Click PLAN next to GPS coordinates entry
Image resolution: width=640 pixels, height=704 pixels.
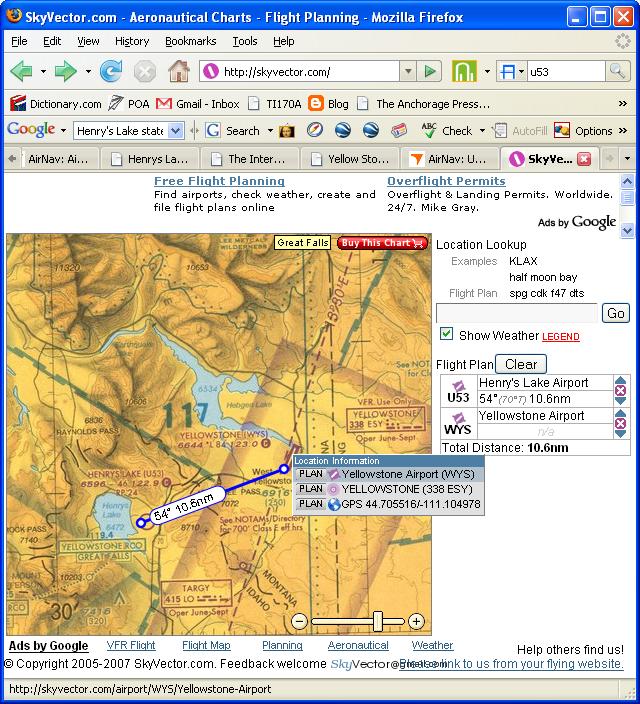point(311,504)
